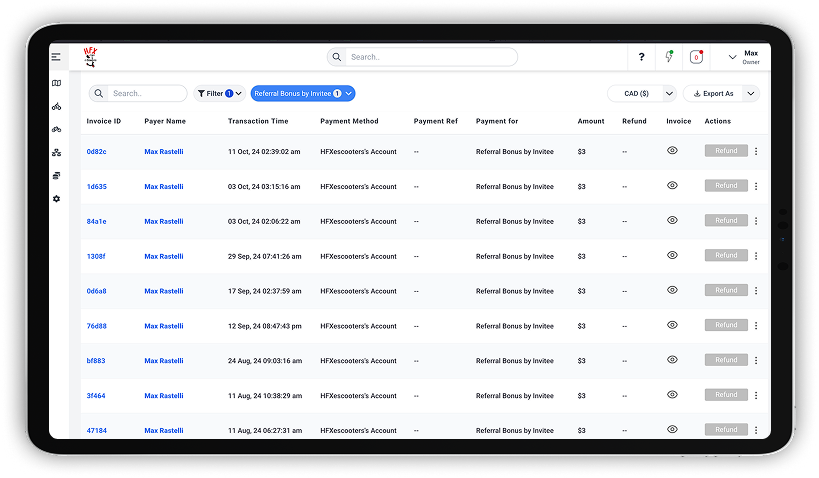
Task: View invoice eye icon for 1d635
Action: 672,185
